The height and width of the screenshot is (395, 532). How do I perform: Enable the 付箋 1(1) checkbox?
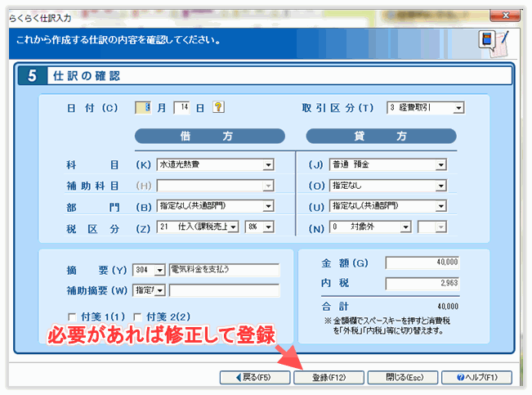point(72,317)
